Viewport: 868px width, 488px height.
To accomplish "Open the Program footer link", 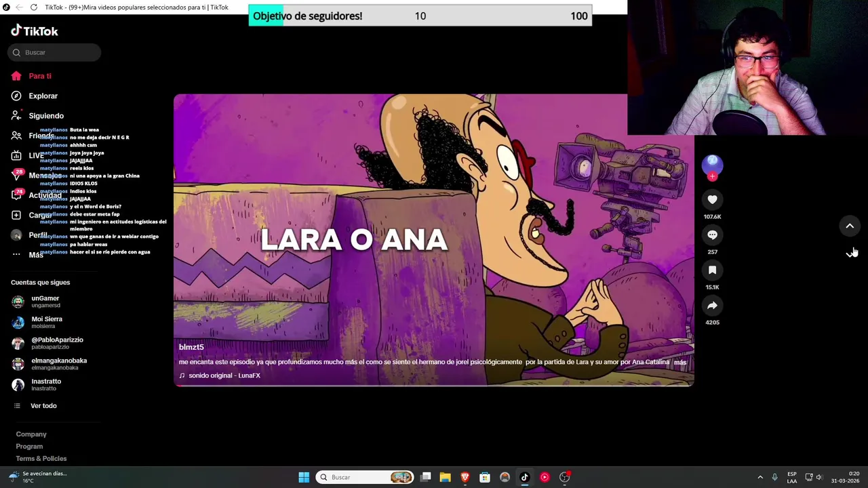I will pyautogui.click(x=29, y=446).
